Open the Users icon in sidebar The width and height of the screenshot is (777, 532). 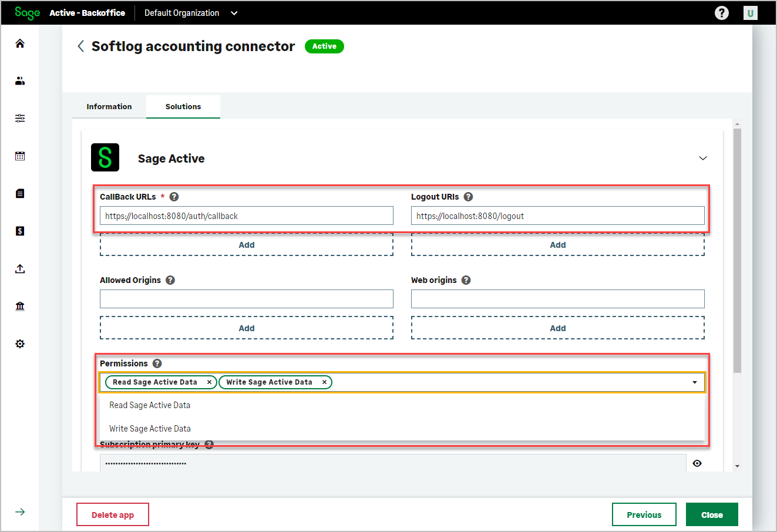click(20, 81)
